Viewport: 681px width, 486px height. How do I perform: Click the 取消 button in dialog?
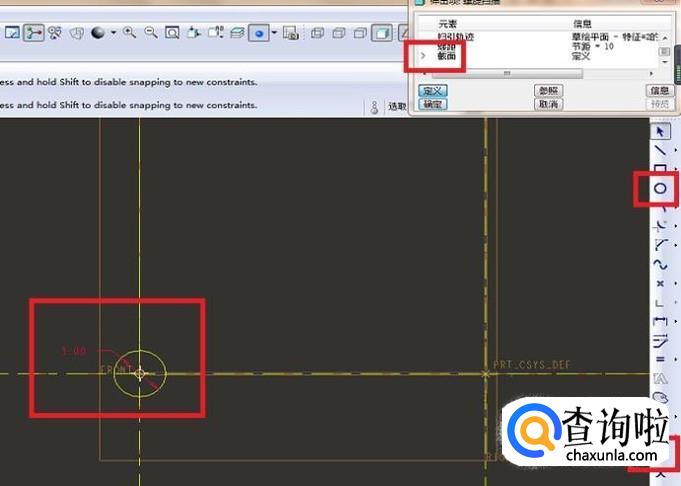tap(547, 104)
